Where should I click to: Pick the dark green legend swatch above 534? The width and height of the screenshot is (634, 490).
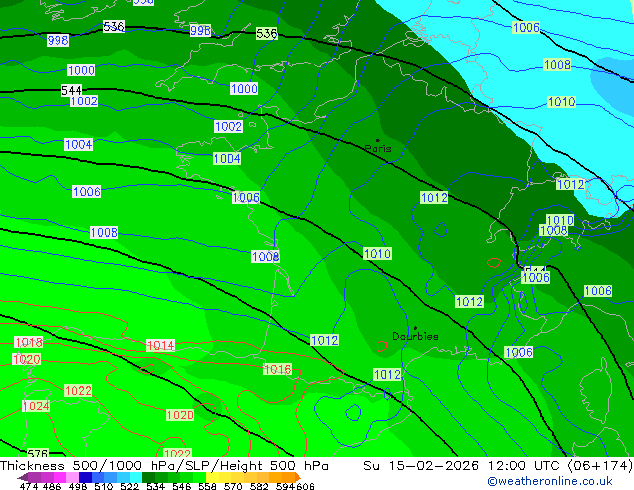click(x=148, y=477)
